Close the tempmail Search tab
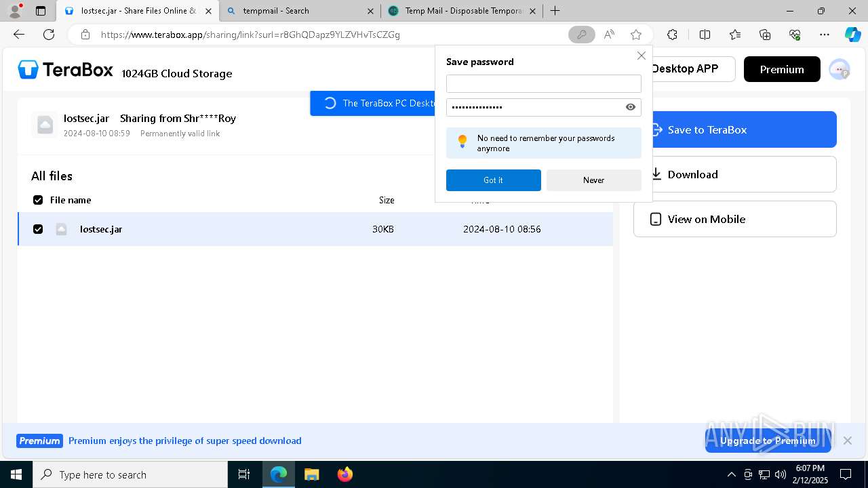The width and height of the screenshot is (868, 488). pyautogui.click(x=370, y=11)
